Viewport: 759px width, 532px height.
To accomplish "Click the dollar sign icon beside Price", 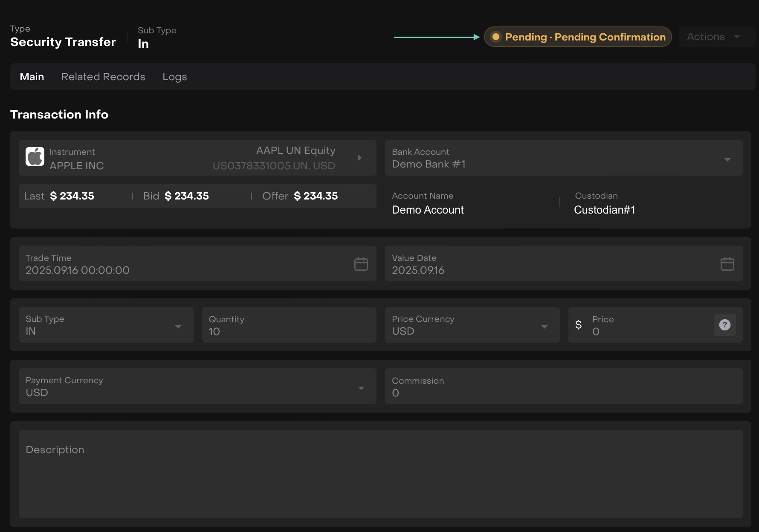I will [578, 325].
